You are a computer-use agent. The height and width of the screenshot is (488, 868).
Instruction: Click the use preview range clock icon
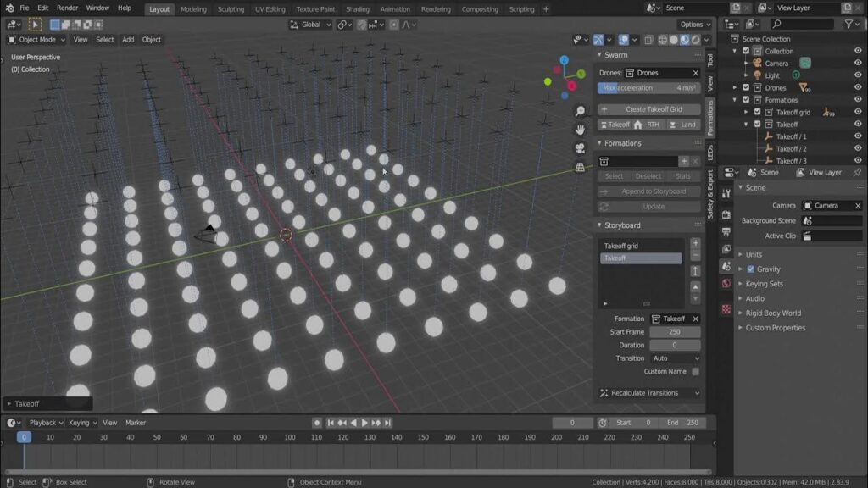click(x=603, y=423)
